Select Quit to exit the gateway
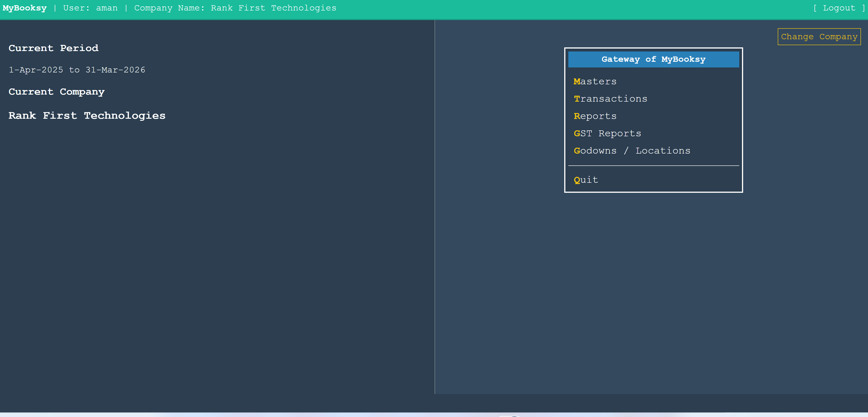The height and width of the screenshot is (417, 868). [586, 180]
